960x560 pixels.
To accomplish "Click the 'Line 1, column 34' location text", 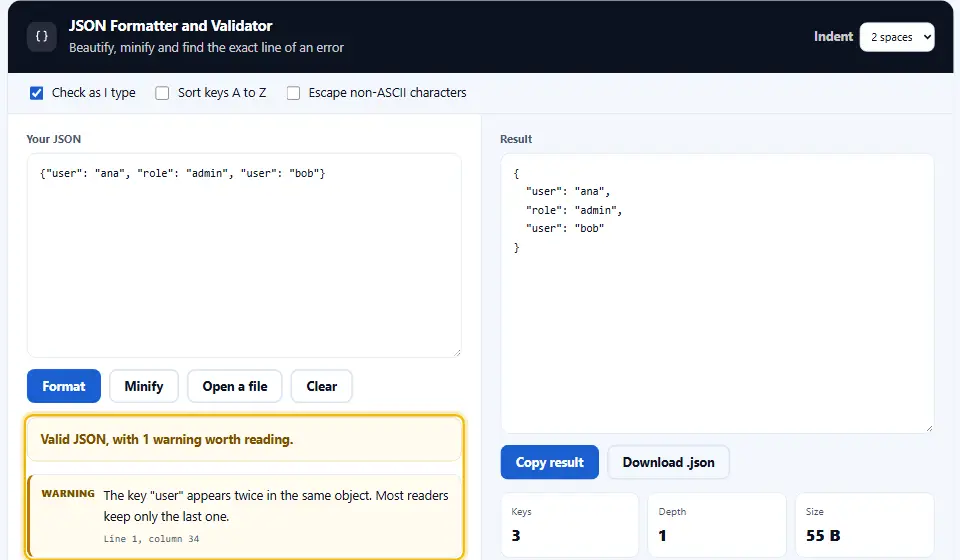I will pos(151,539).
